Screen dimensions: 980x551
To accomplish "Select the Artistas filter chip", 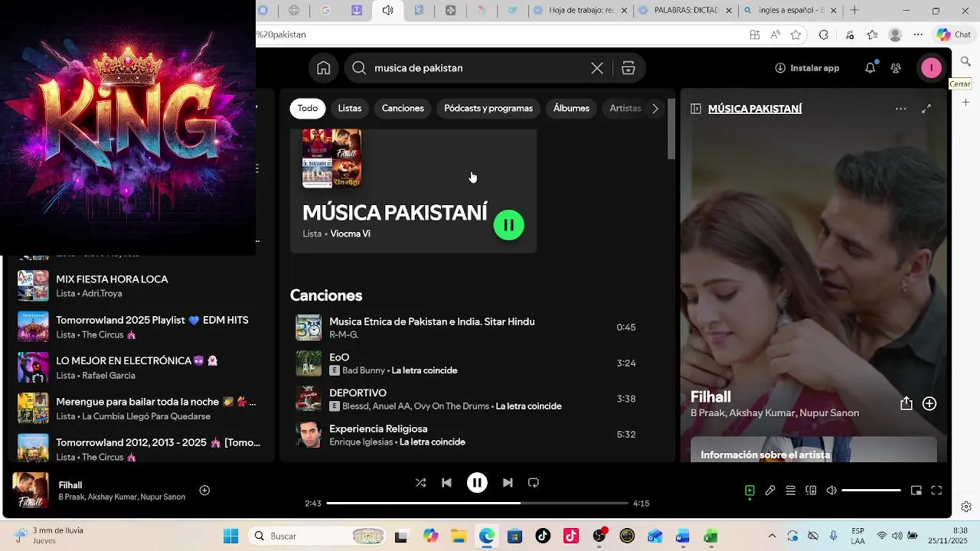I will coord(626,109).
